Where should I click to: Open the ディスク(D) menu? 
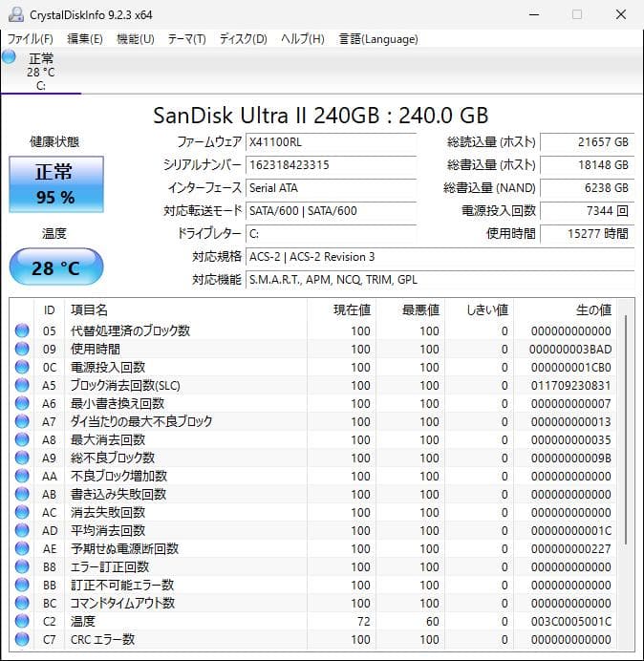(244, 39)
